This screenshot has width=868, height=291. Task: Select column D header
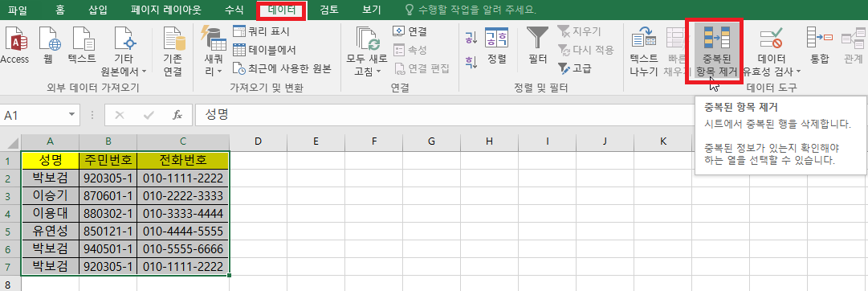258,141
